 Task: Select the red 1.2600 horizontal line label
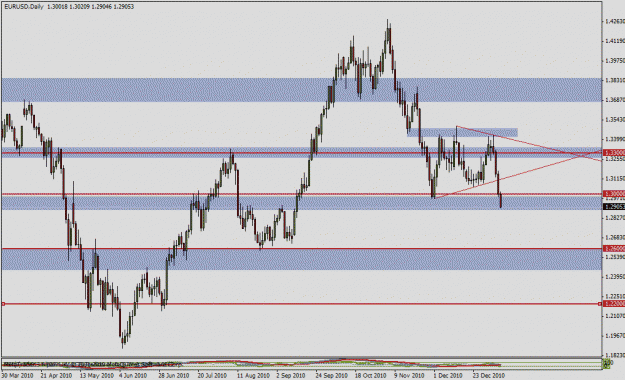(x=615, y=248)
